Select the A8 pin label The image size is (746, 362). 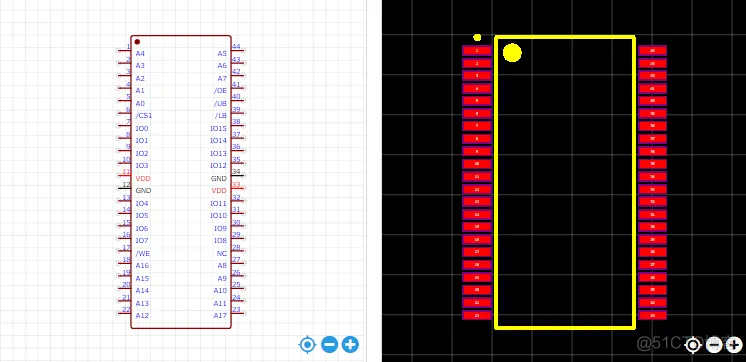coord(222,265)
